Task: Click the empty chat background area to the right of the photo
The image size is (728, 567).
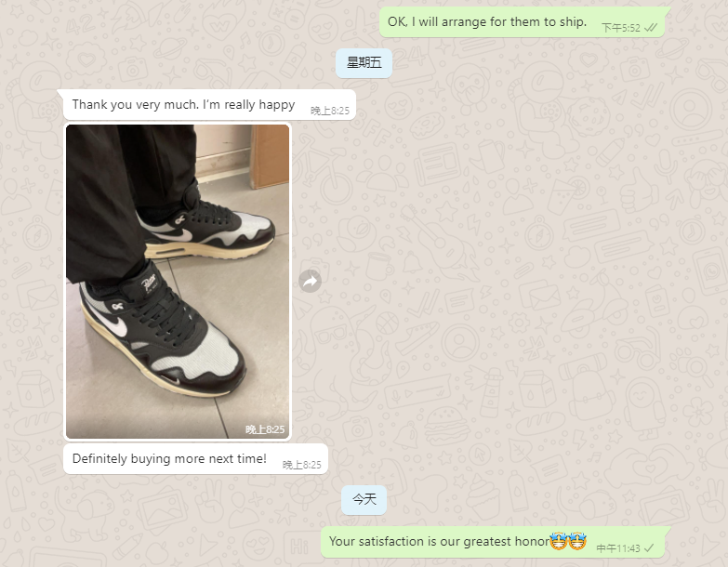Action: point(510,279)
